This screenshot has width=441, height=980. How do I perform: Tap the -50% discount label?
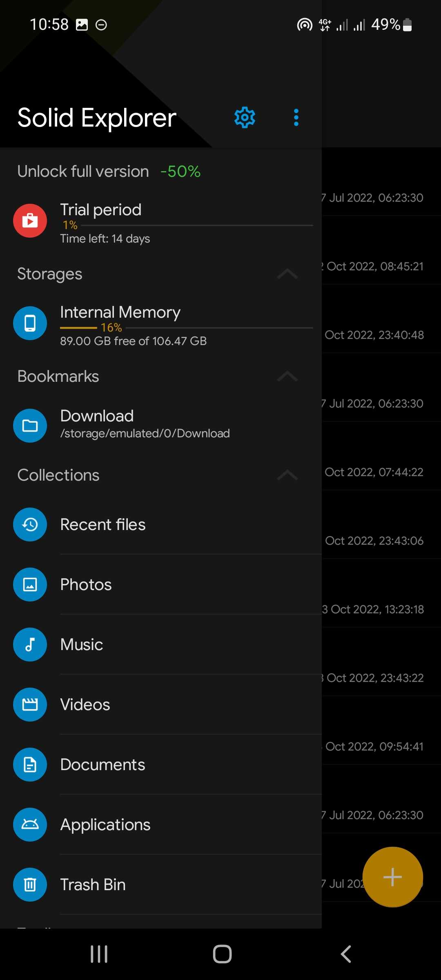(180, 171)
